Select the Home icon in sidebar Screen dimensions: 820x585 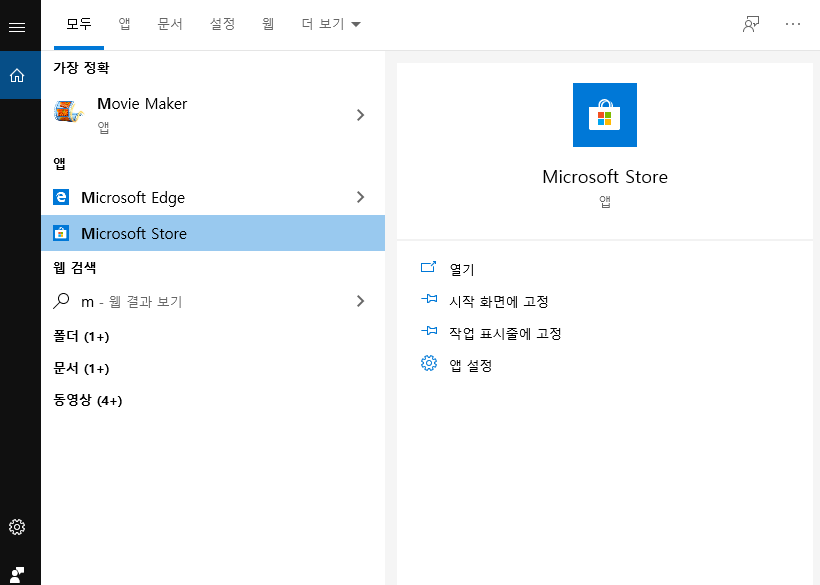(17, 75)
